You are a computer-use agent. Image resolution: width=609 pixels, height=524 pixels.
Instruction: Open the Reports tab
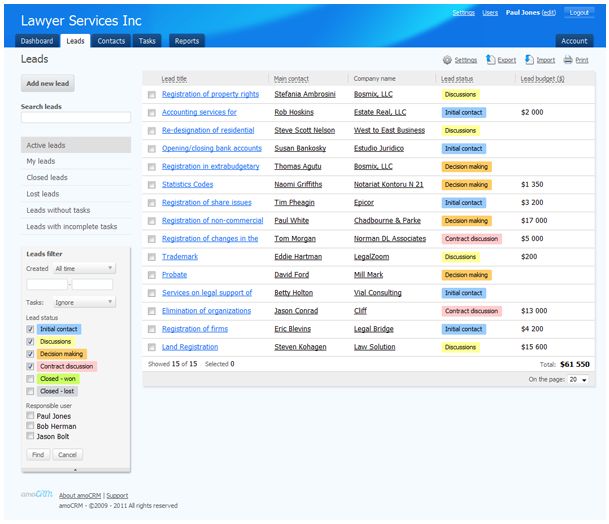pyautogui.click(x=187, y=41)
